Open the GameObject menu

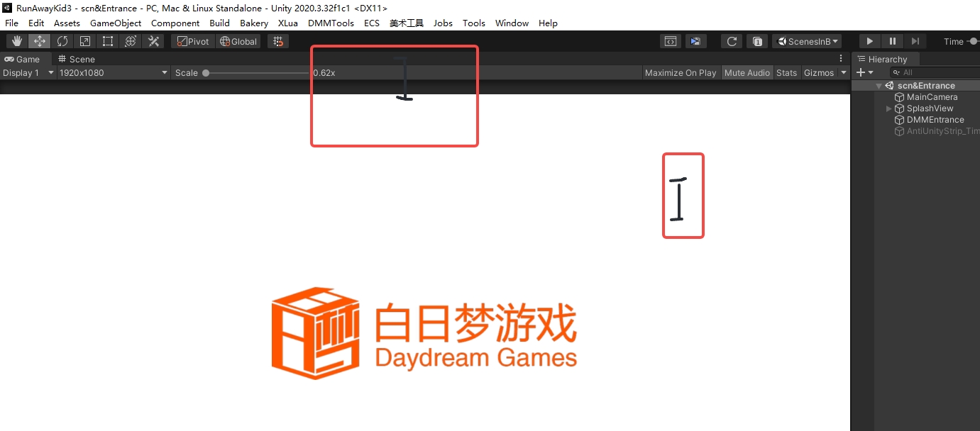tap(116, 23)
